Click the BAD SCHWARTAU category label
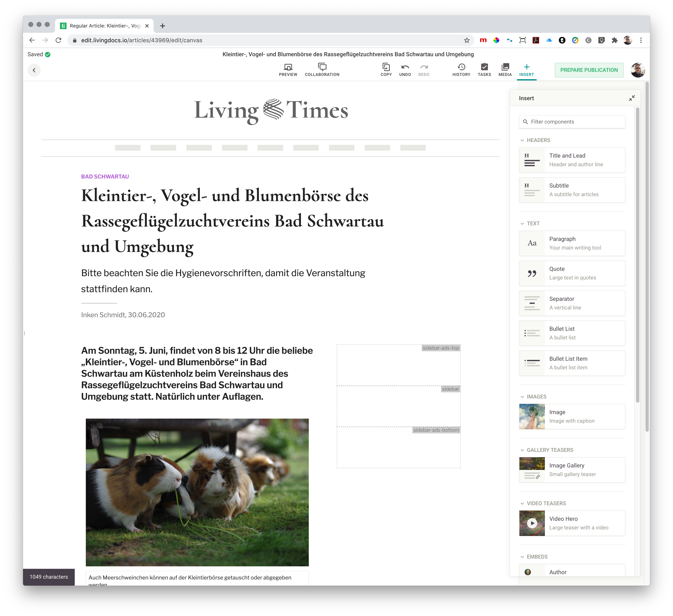Image resolution: width=673 pixels, height=616 pixels. (x=105, y=177)
